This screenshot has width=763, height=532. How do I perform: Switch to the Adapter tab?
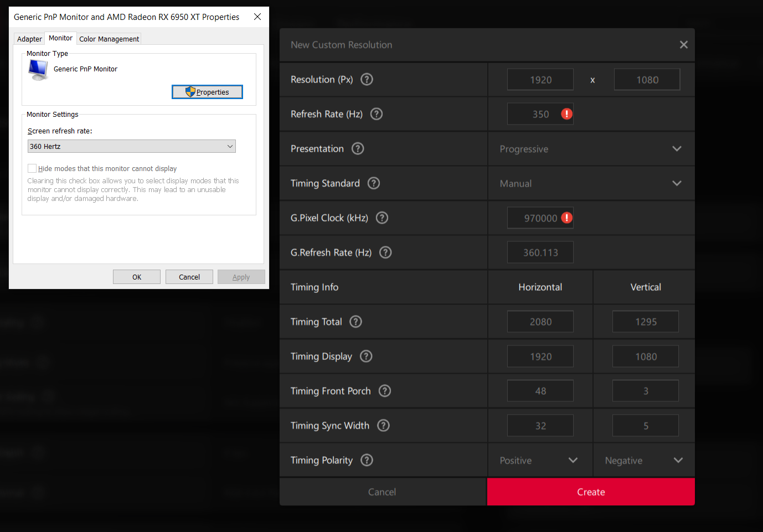[x=29, y=39]
